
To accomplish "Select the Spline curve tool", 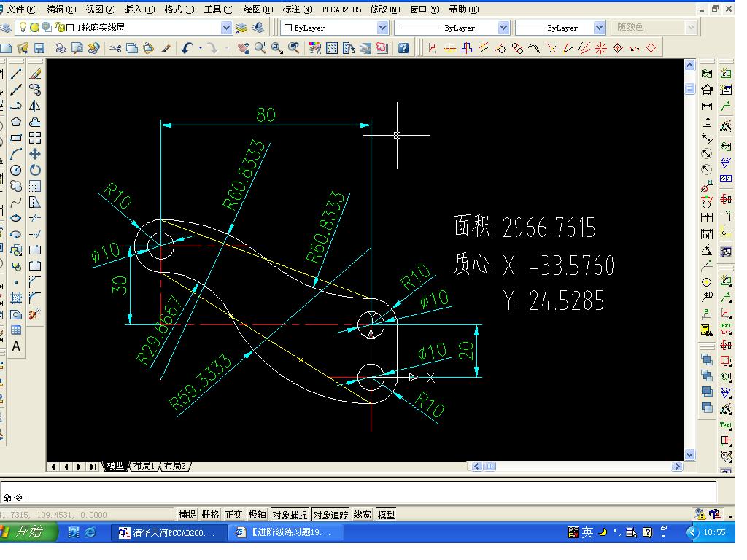I will coord(16,203).
